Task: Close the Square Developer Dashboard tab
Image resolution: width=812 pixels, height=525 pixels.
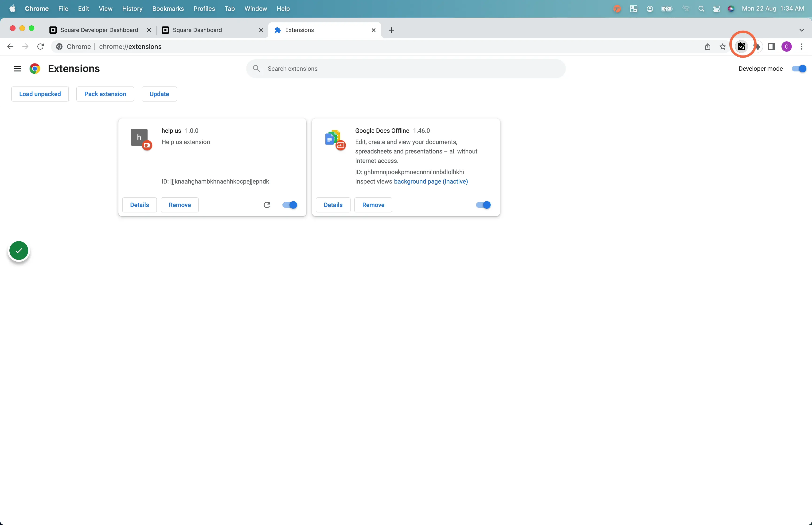Action: [149, 30]
